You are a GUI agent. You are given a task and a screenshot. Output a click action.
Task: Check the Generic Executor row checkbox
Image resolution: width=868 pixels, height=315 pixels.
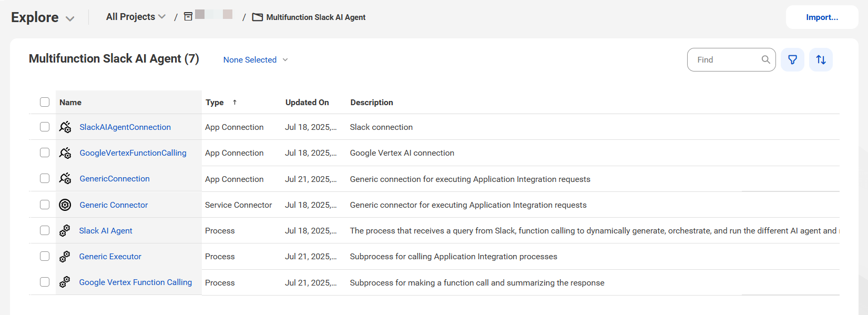pos(45,256)
